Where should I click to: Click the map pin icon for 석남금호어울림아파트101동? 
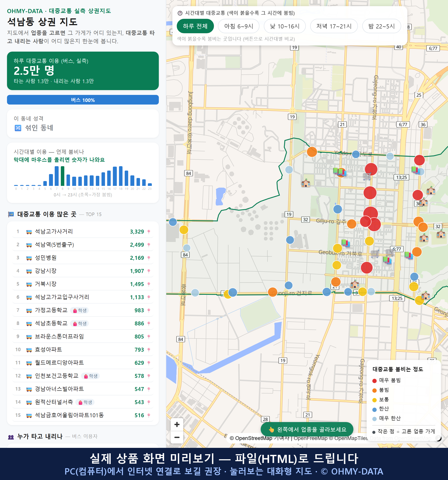point(149,415)
